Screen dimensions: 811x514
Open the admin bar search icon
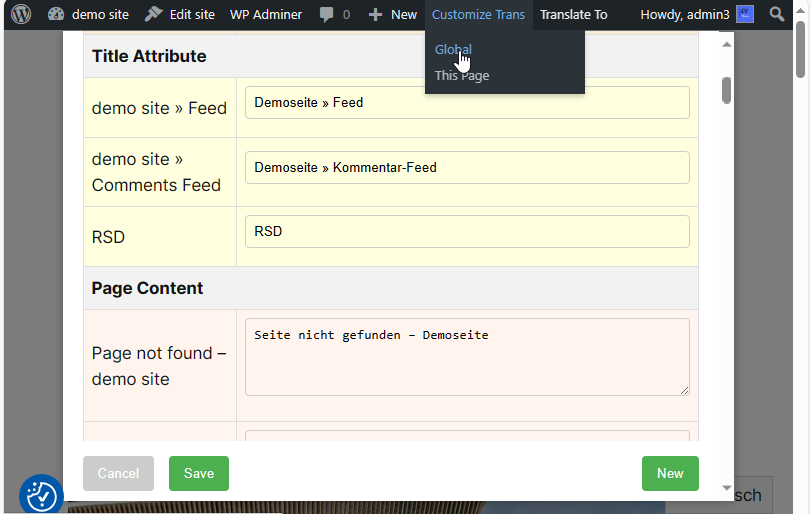(x=777, y=14)
